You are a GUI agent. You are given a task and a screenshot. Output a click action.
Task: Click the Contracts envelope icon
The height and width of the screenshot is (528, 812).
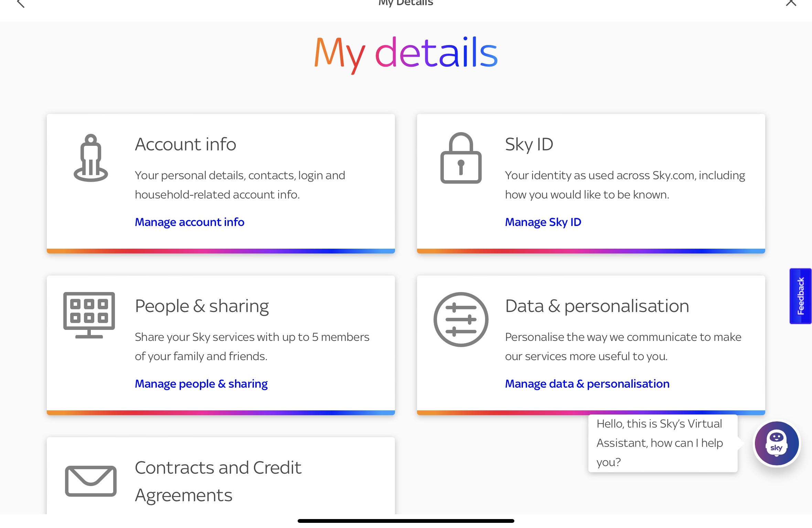(x=91, y=481)
